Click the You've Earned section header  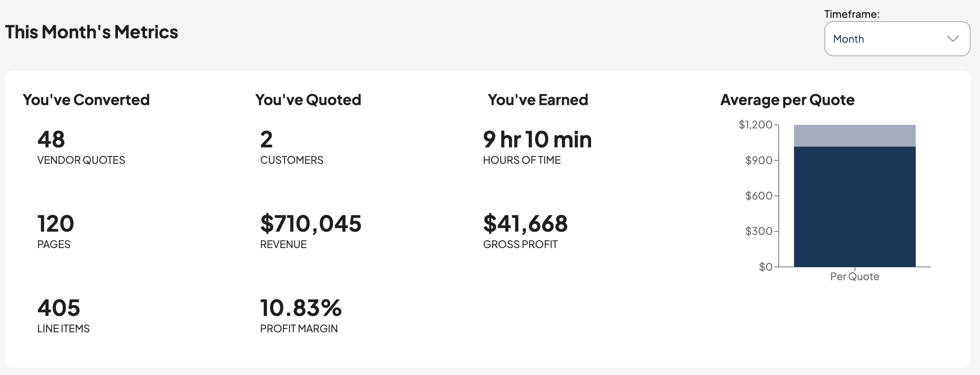[537, 100]
